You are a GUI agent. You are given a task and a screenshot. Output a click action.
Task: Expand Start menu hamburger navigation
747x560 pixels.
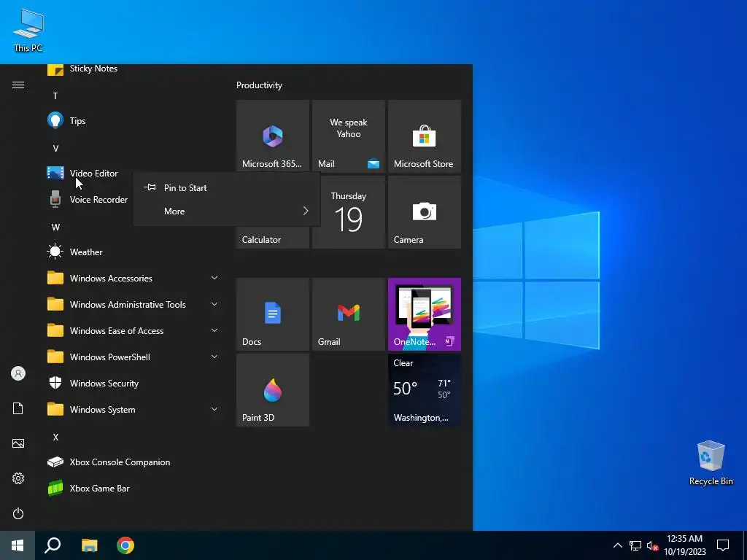click(x=18, y=85)
